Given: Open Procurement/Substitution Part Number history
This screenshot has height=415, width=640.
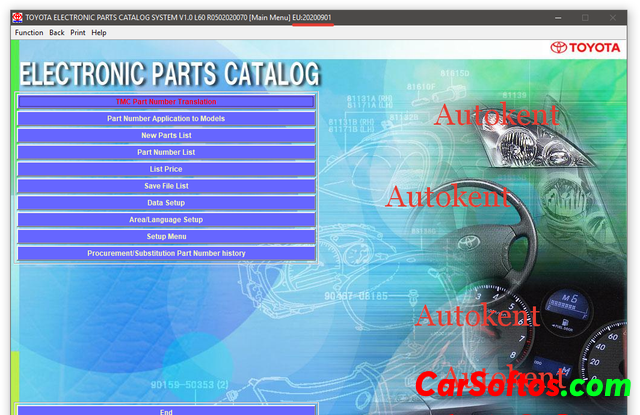Looking at the screenshot, I should click(x=166, y=253).
